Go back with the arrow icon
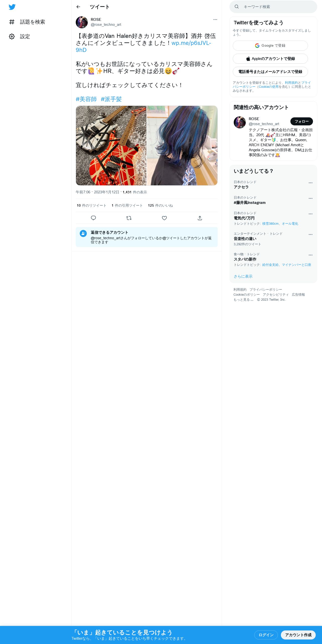 tap(78, 7)
